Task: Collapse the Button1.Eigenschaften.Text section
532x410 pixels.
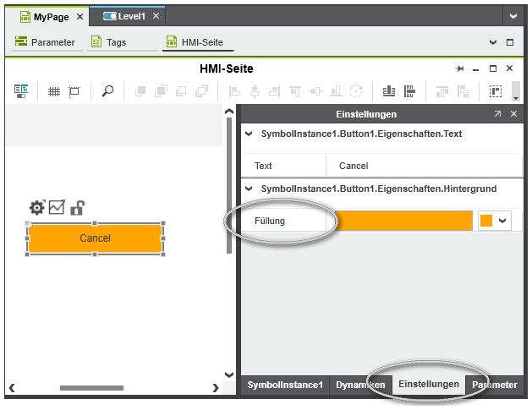Action: tap(249, 134)
